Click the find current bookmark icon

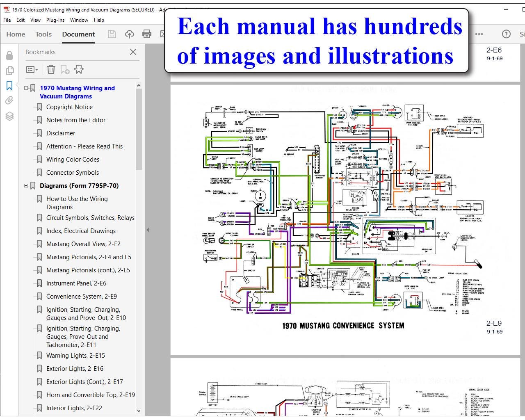pyautogui.click(x=79, y=70)
